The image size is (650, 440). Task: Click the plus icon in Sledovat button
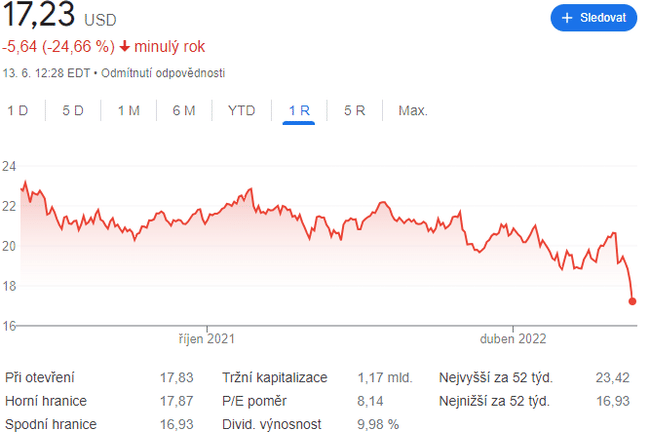(567, 18)
